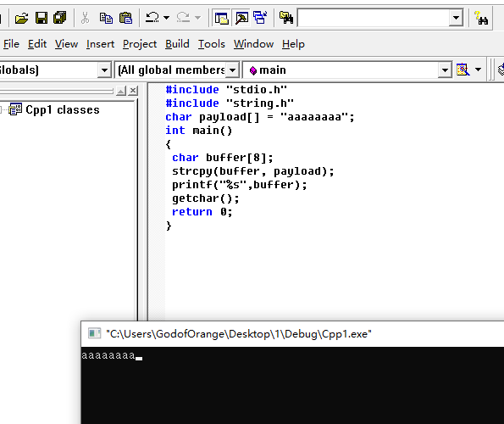The width and height of the screenshot is (504, 424).
Task: Open the View menu
Action: (66, 44)
